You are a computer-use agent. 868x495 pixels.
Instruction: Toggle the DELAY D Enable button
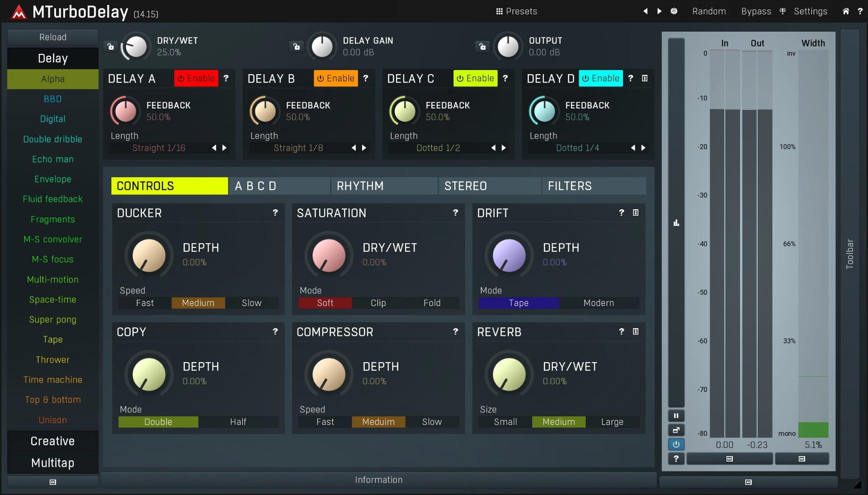coord(601,78)
